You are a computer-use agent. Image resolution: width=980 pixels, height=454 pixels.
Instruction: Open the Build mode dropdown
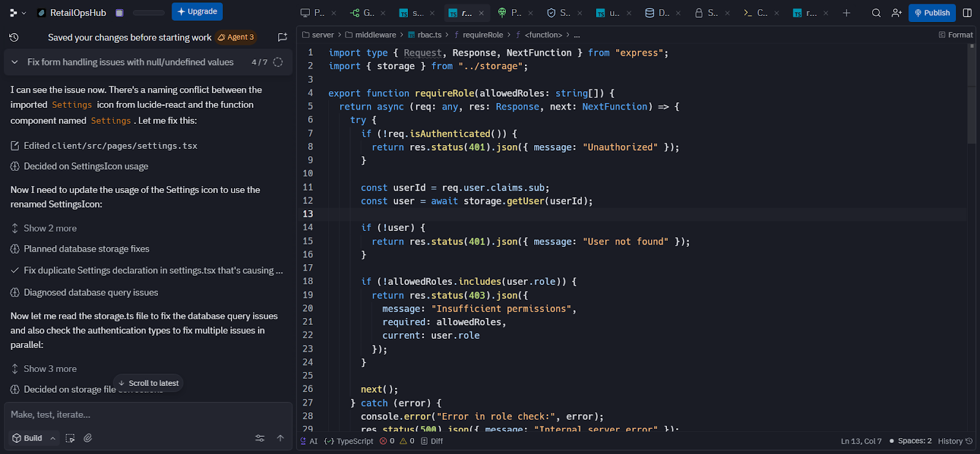[34, 438]
